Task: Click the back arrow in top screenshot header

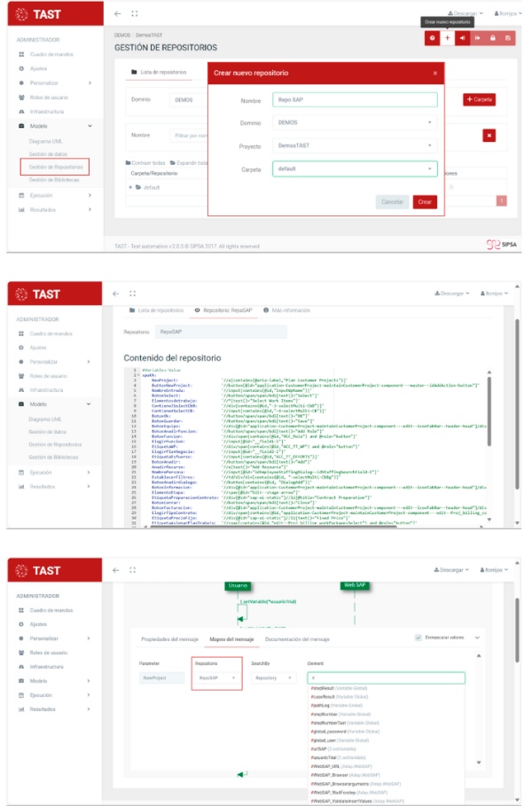Action: click(x=118, y=14)
